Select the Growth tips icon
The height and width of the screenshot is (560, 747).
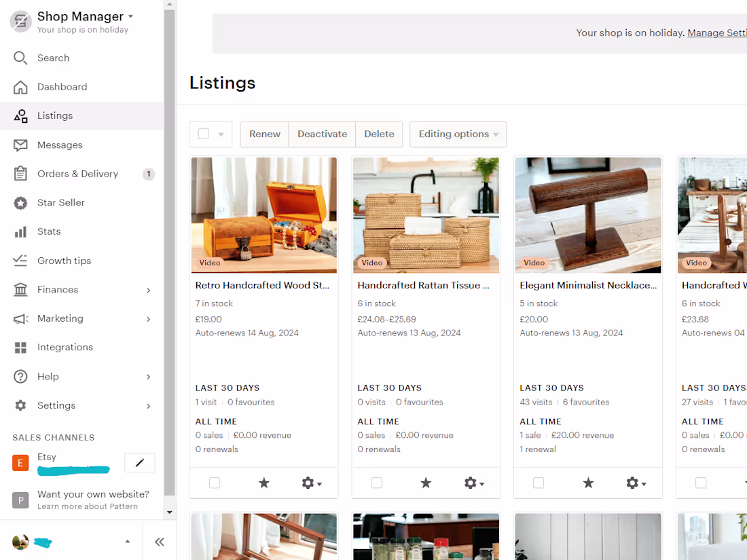(x=20, y=260)
